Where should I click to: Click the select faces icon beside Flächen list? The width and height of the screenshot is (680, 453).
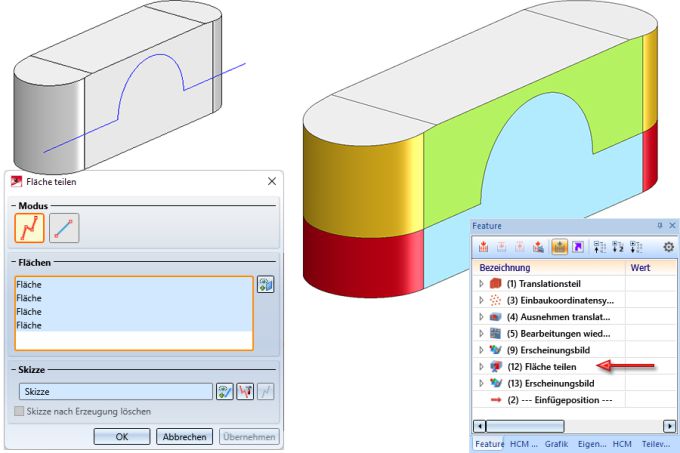point(265,284)
